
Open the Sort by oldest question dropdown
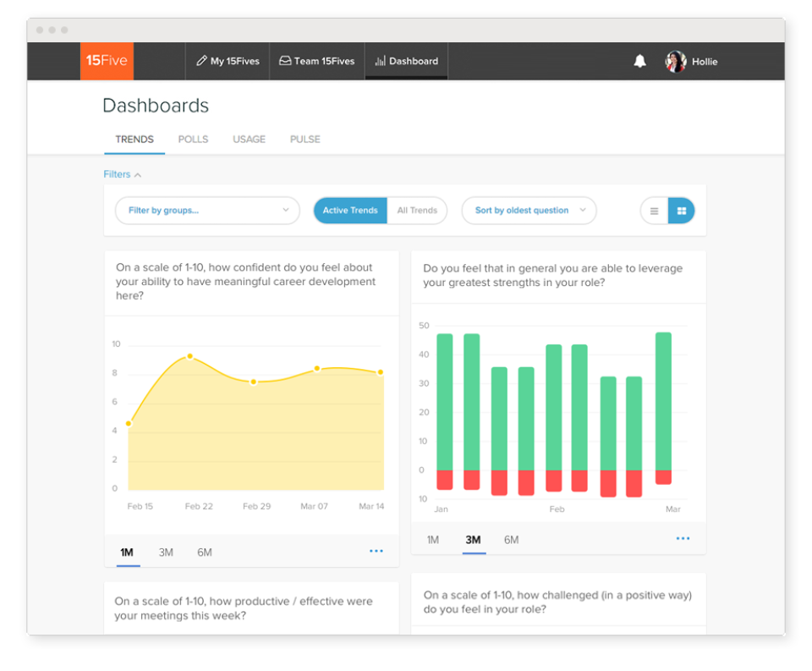(529, 211)
